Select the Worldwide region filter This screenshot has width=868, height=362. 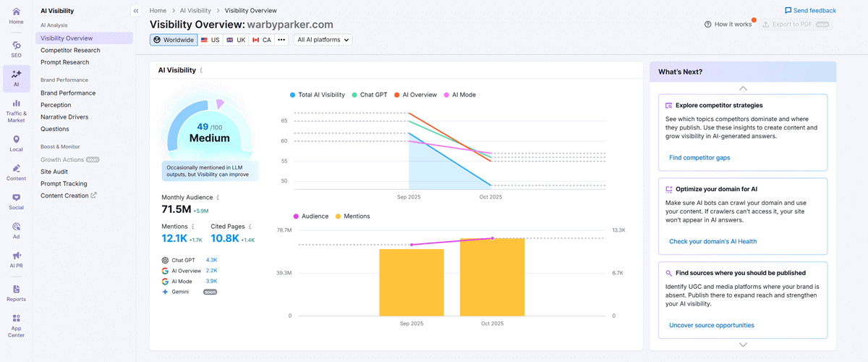click(x=174, y=40)
